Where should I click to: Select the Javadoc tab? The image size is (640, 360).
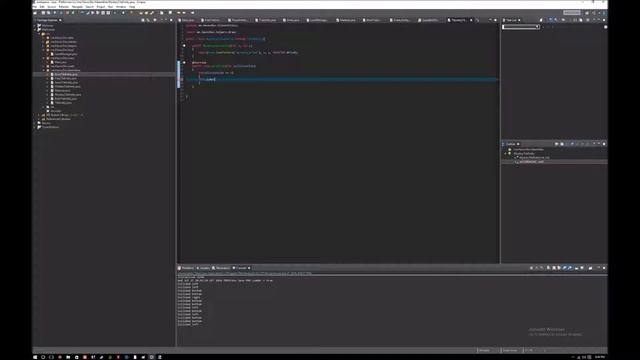coord(203,268)
